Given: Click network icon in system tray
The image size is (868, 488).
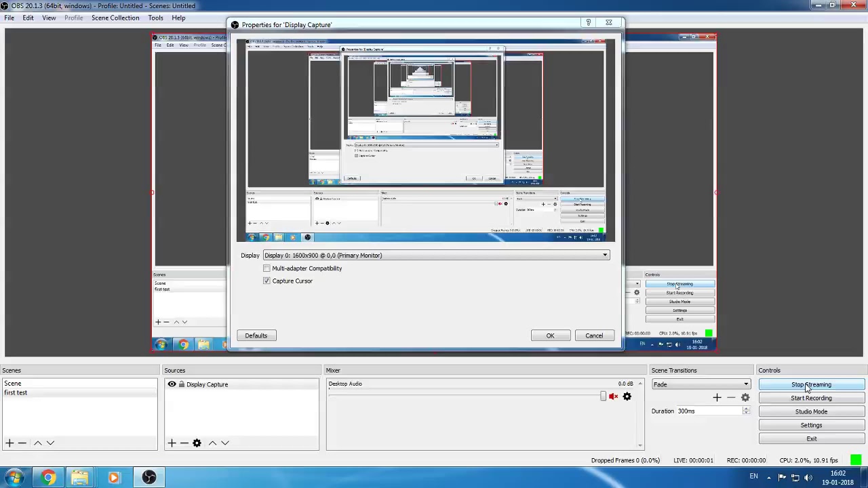Looking at the screenshot, I should (795, 478).
